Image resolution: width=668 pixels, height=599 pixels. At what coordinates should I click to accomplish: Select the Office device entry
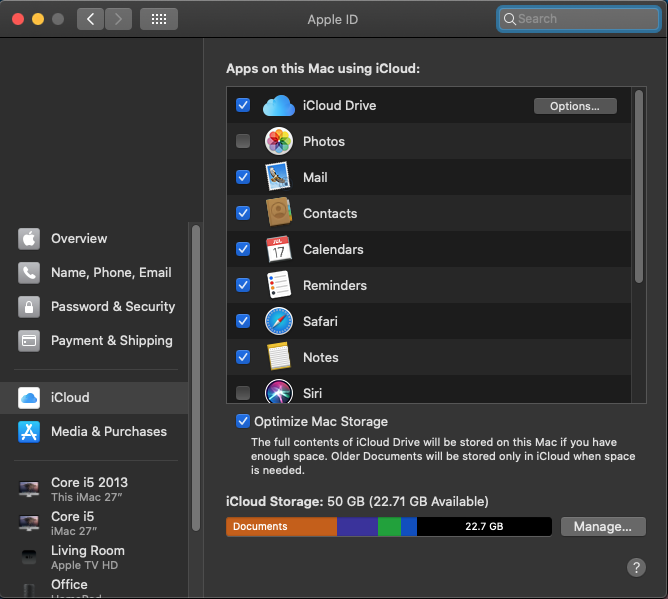point(94,587)
